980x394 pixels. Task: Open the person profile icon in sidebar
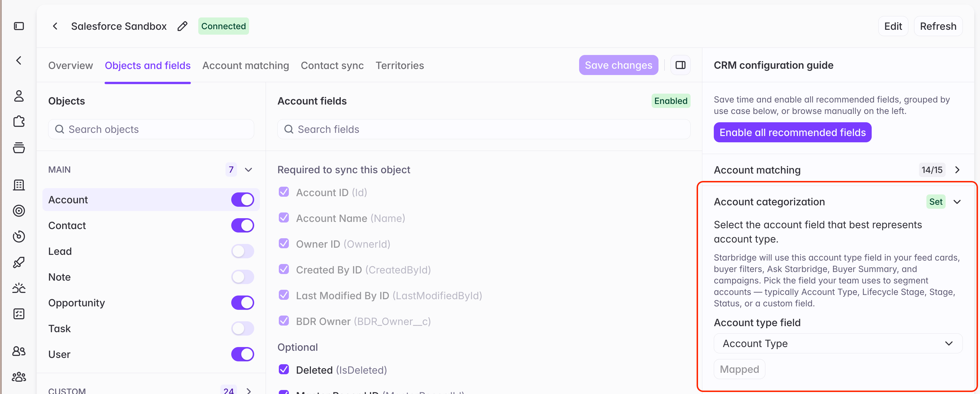click(19, 96)
